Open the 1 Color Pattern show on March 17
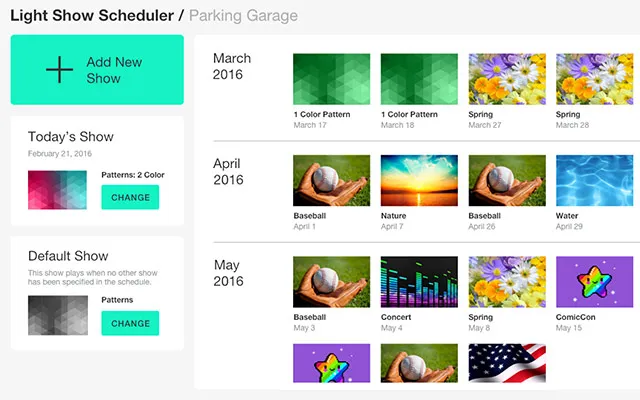640x400 pixels. coord(331,79)
